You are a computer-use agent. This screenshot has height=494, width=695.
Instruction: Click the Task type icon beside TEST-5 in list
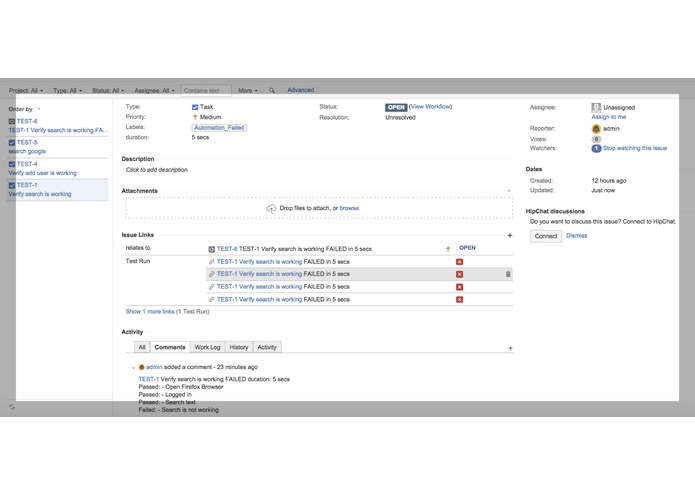pyautogui.click(x=12, y=143)
